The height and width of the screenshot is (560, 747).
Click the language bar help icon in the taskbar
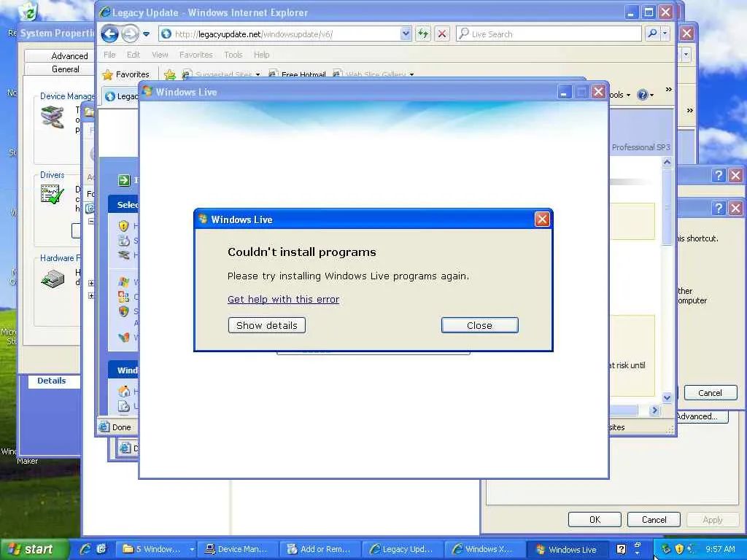click(x=622, y=549)
